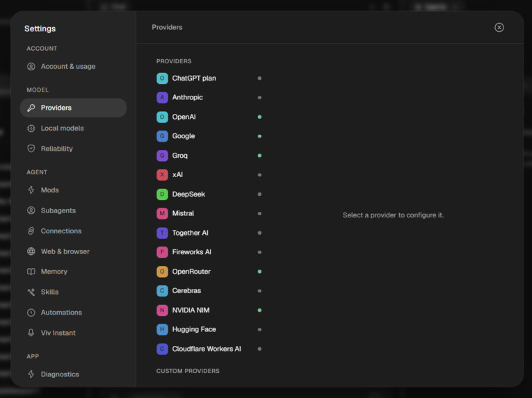Open Account & usage settings
The image size is (532, 398).
(73, 67)
